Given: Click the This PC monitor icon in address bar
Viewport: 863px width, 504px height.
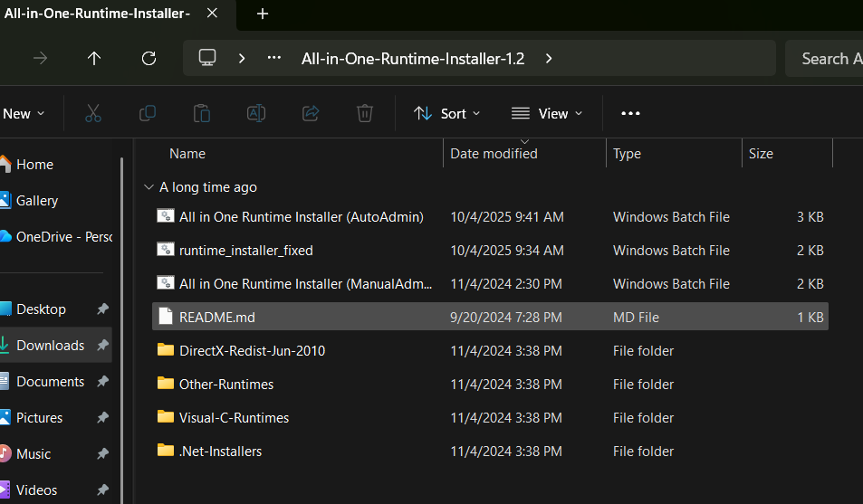Looking at the screenshot, I should [207, 58].
